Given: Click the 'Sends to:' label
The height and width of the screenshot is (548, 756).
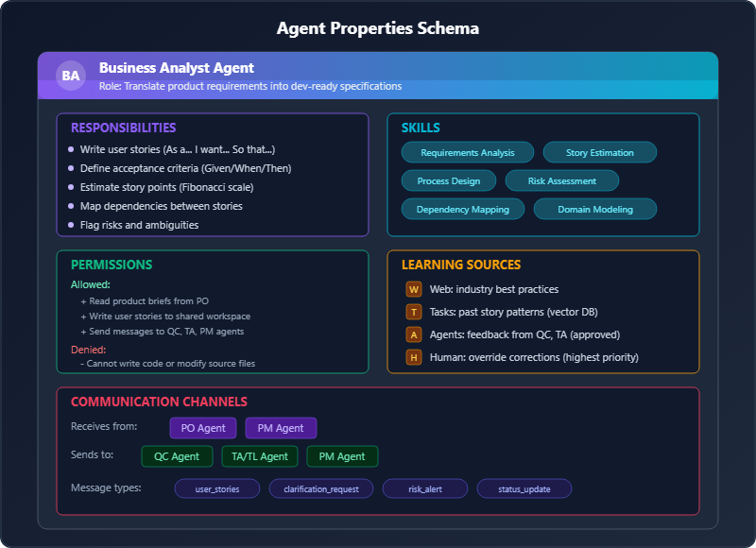Looking at the screenshot, I should 92,454.
